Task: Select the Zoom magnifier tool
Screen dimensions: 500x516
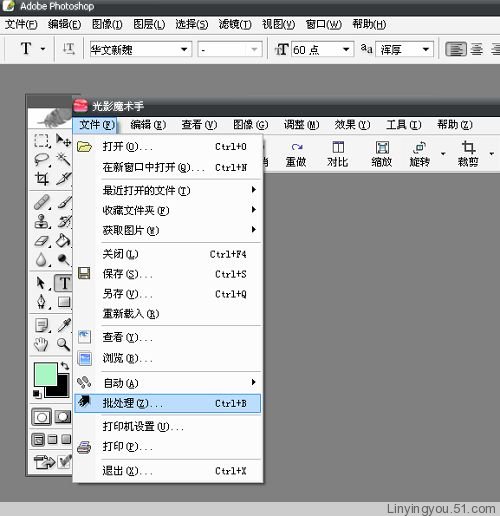Action: pos(63,344)
